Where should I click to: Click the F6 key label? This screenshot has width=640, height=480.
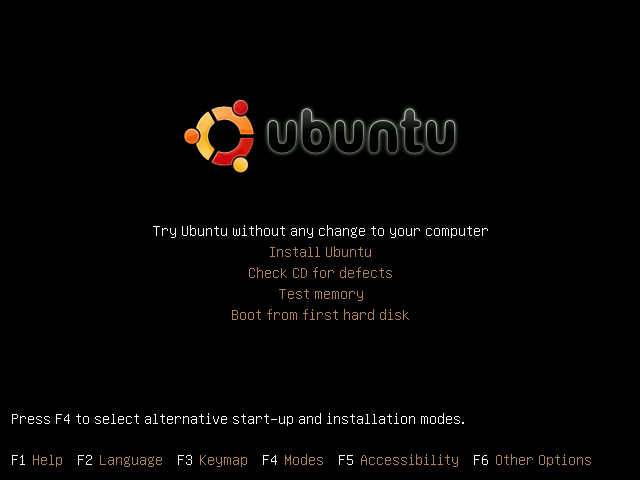click(x=481, y=460)
